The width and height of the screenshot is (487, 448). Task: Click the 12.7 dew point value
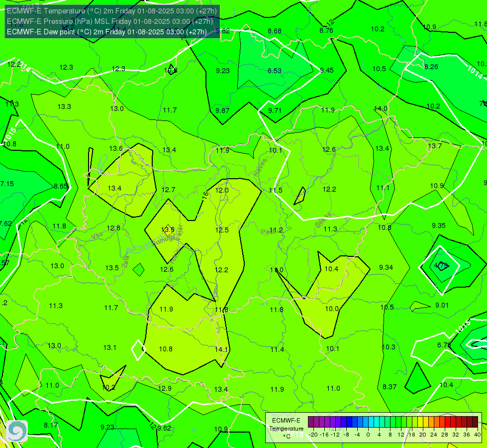pyautogui.click(x=168, y=190)
